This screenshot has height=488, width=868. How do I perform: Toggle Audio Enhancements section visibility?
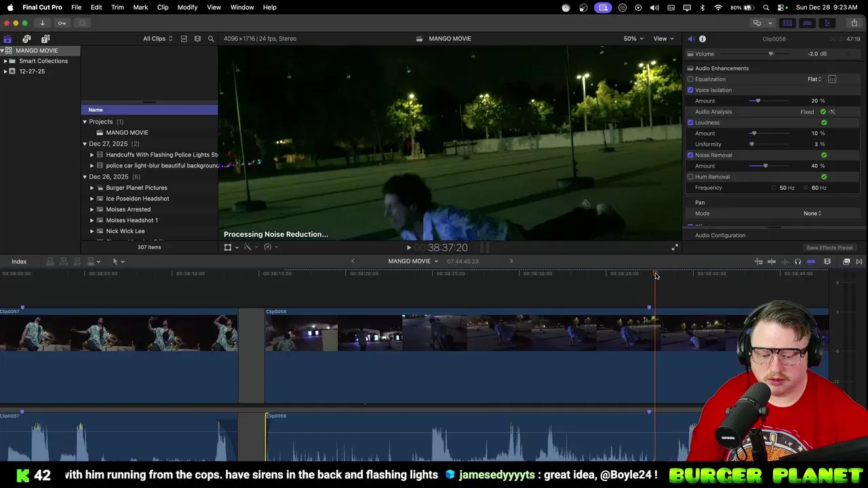[690, 68]
